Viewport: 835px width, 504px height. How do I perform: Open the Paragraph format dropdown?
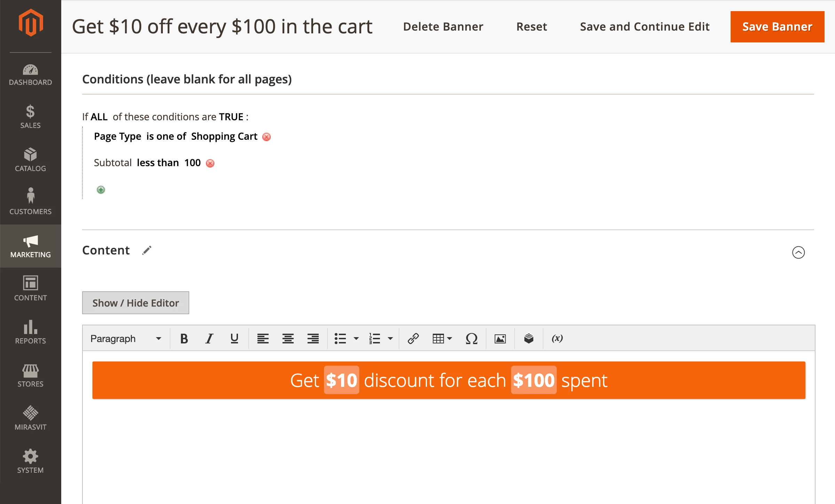point(126,339)
